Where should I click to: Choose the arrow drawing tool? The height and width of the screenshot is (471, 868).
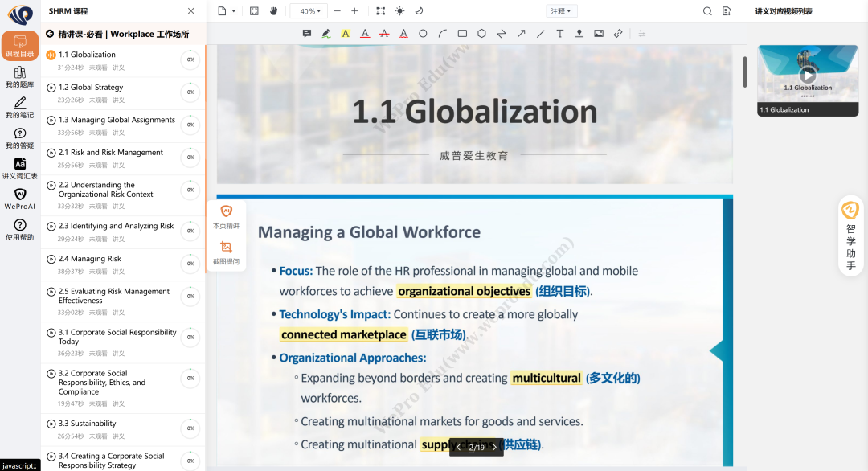pyautogui.click(x=521, y=34)
